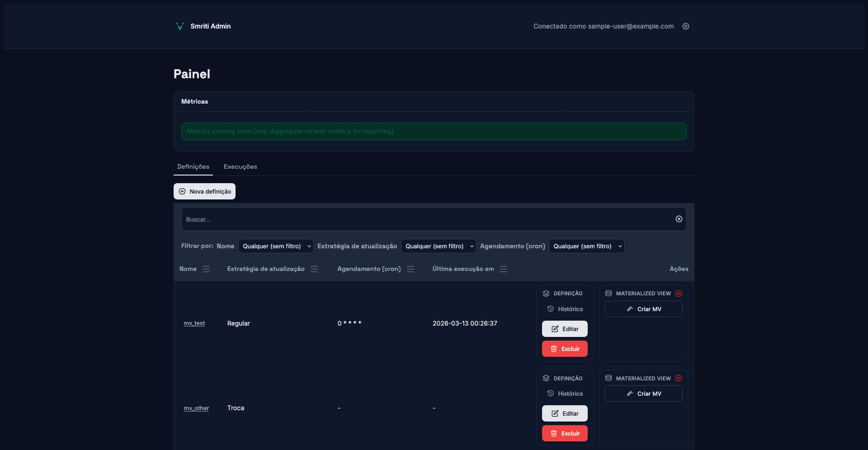Click Nova definição button

[x=204, y=191]
